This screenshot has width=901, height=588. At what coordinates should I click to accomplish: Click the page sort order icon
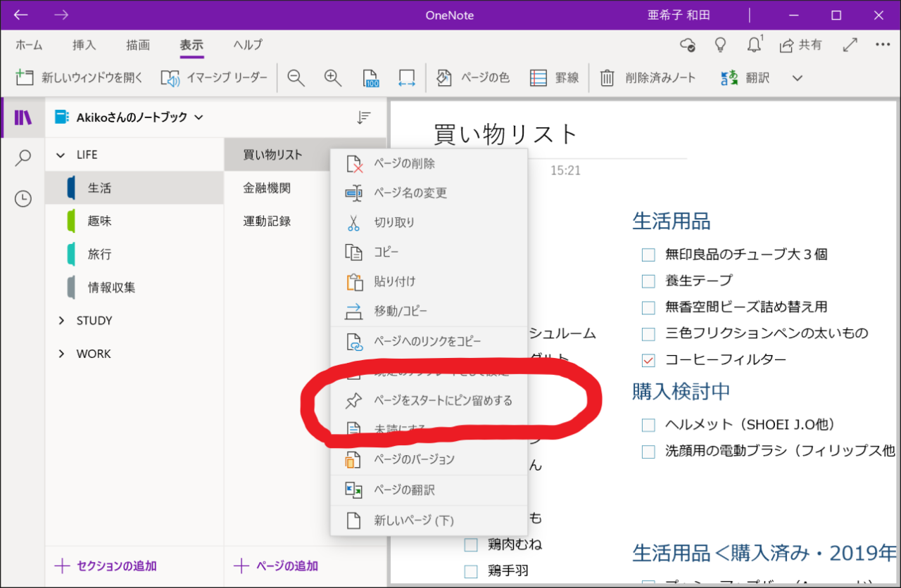pyautogui.click(x=363, y=117)
